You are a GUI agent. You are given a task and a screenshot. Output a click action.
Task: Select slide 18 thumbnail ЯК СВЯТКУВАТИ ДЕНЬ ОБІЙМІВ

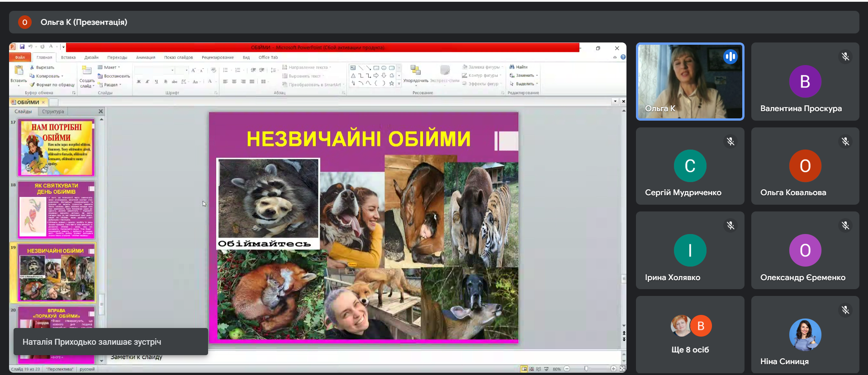[56, 210]
